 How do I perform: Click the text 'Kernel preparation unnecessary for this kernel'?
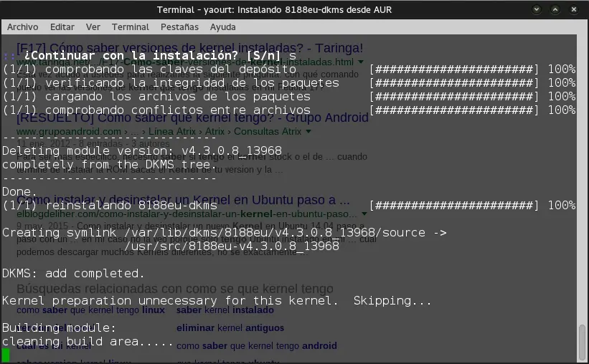(166, 300)
